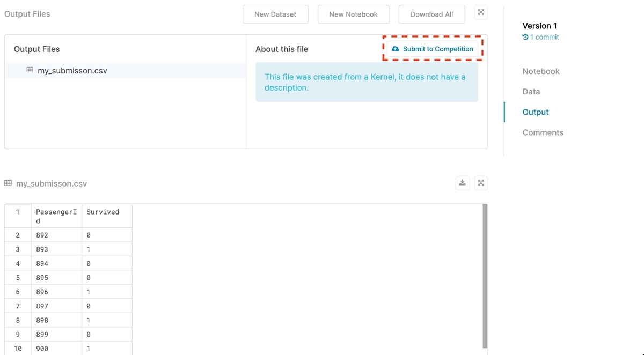Click row number 10 in the preview
The height and width of the screenshot is (355, 644).
click(x=18, y=349)
